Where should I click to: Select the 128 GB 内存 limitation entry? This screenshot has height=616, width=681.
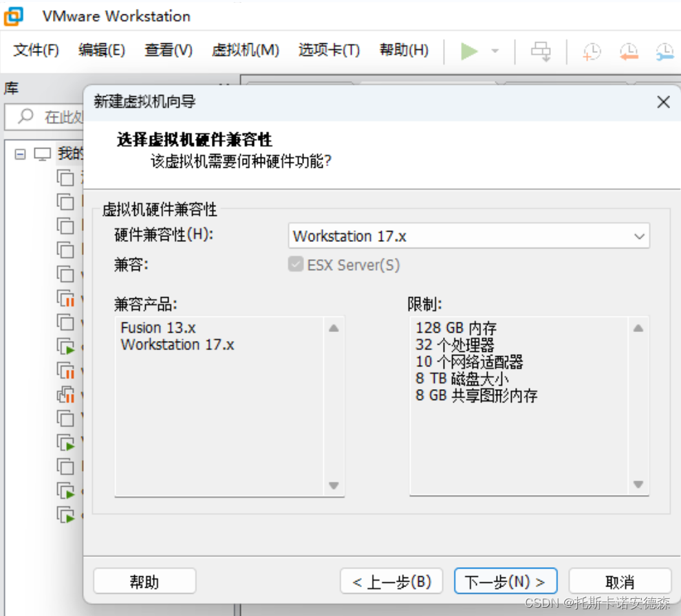(456, 328)
